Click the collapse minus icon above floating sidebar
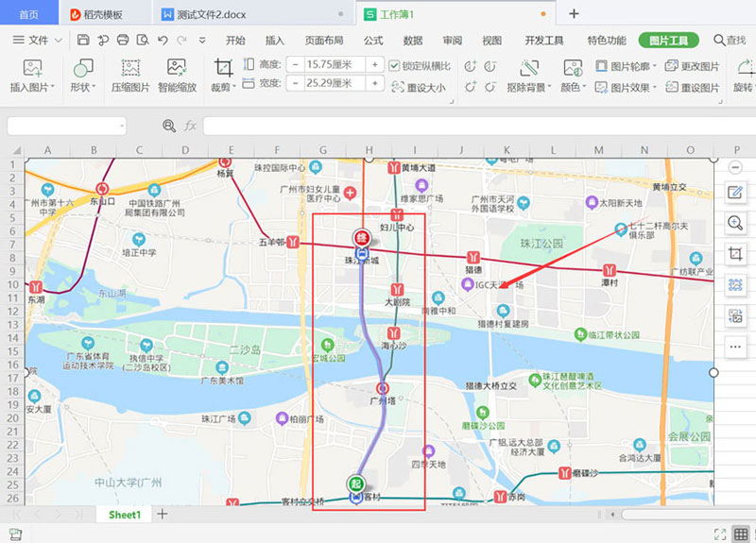756x543 pixels. 735,167
